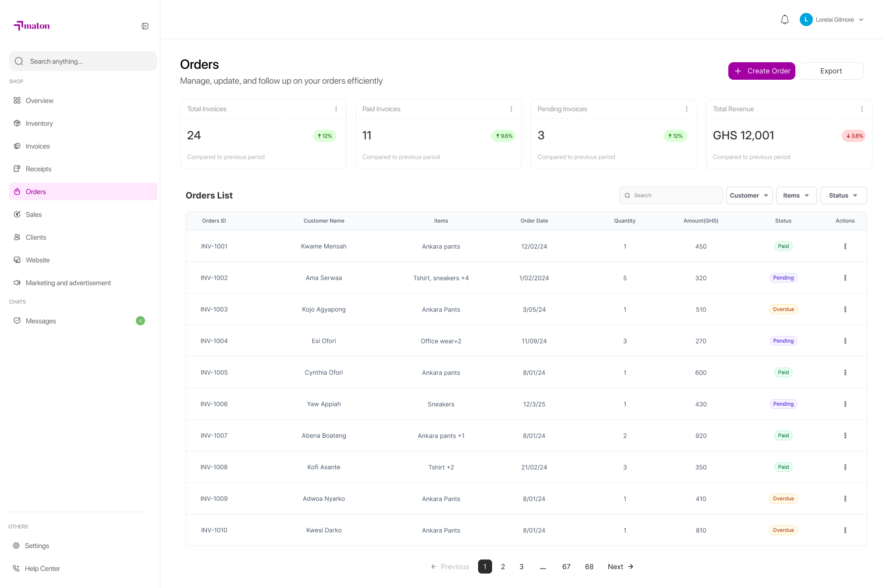Click the Create Order button
Screen dimensions: 883x588
coord(762,71)
